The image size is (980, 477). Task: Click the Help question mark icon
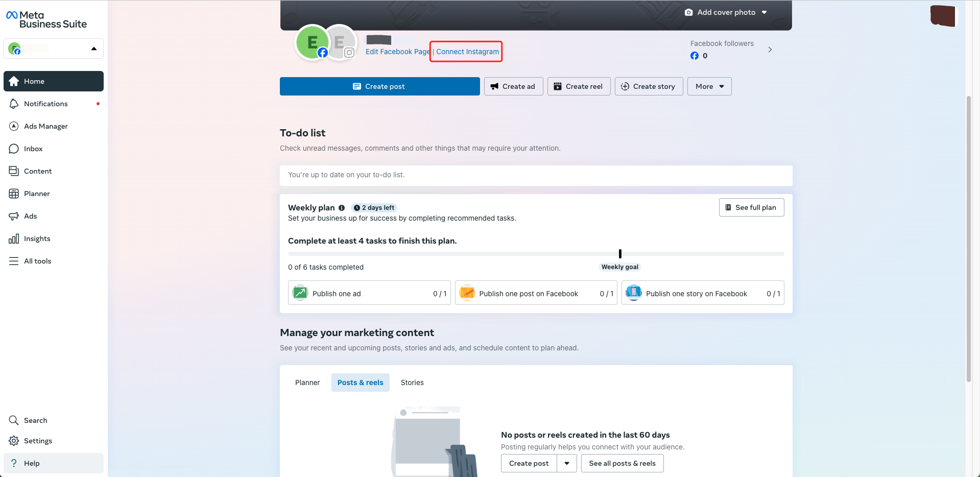[x=14, y=463]
